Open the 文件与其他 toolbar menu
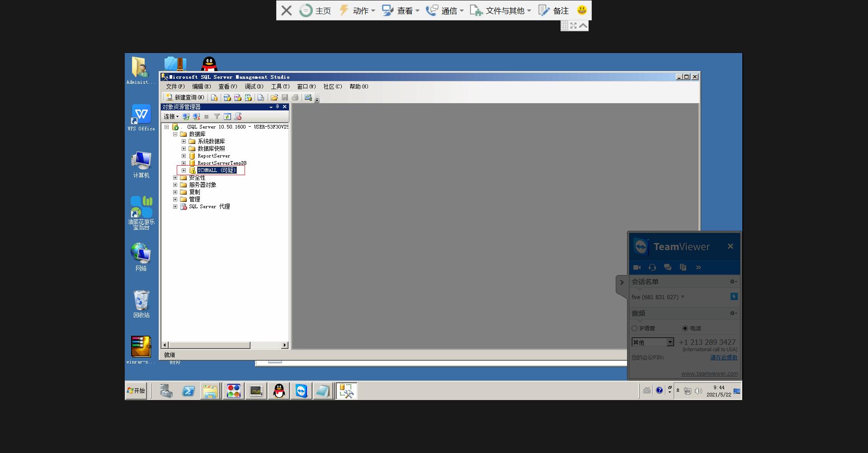 click(500, 10)
